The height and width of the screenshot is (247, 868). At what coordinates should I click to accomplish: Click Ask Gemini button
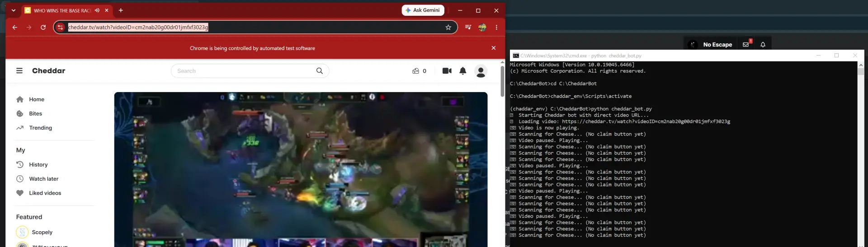coord(423,10)
